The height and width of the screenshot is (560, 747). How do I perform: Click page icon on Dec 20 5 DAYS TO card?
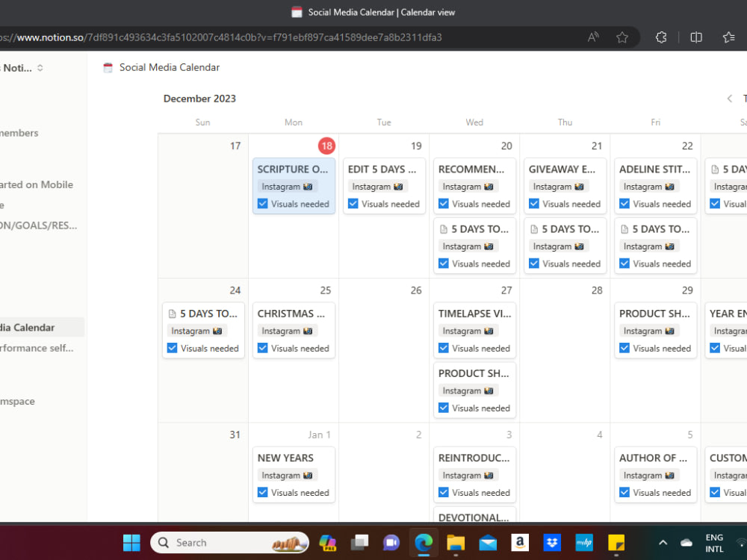pyautogui.click(x=444, y=229)
